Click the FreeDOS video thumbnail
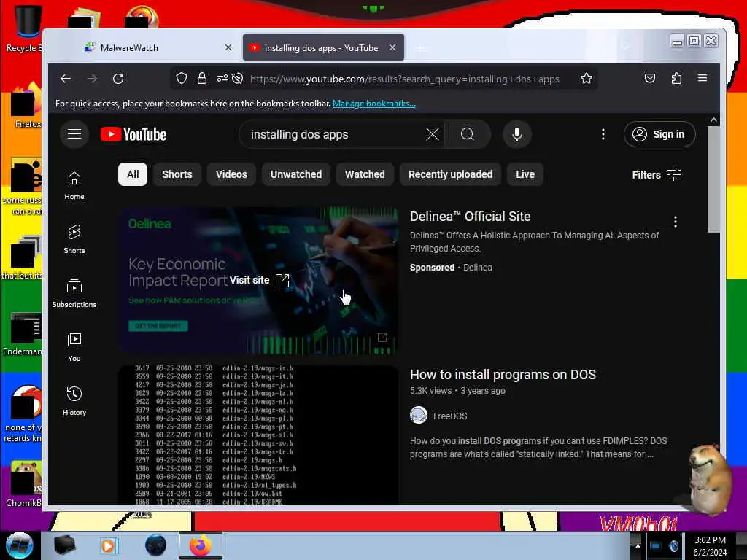The image size is (747, 560). [258, 435]
